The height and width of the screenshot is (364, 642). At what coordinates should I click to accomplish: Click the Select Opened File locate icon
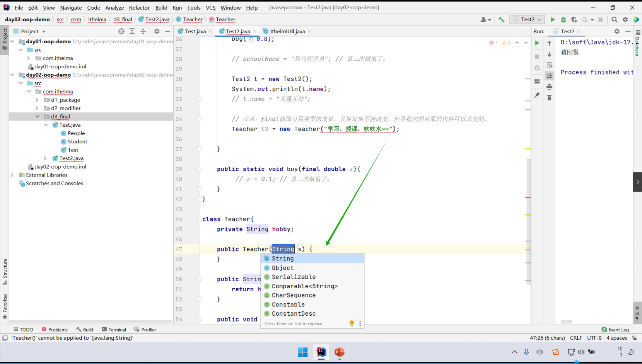click(121, 31)
